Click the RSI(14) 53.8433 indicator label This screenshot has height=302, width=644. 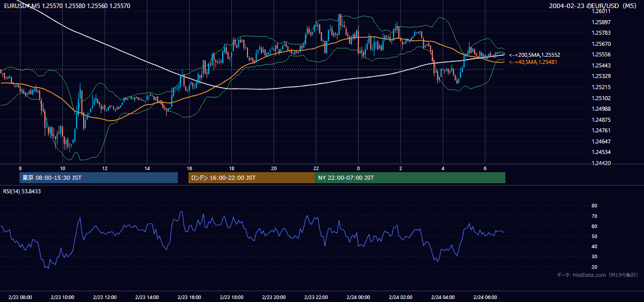[22, 191]
